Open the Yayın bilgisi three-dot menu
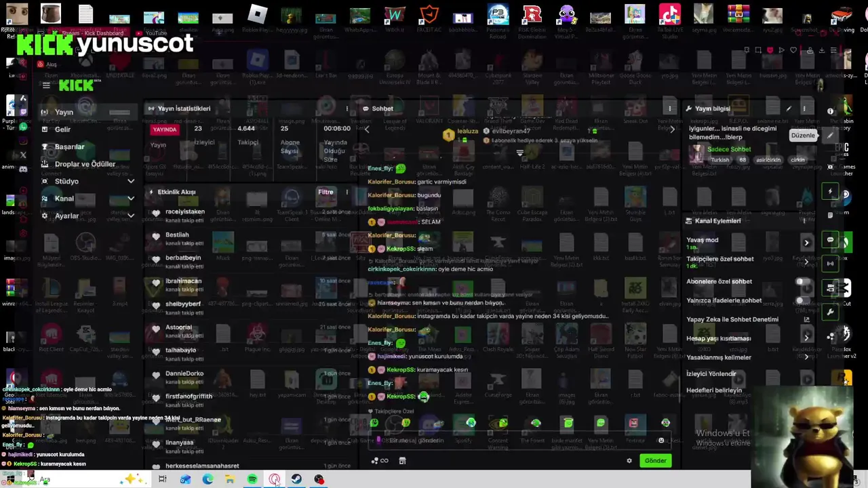The width and height of the screenshot is (868, 488). tap(804, 108)
